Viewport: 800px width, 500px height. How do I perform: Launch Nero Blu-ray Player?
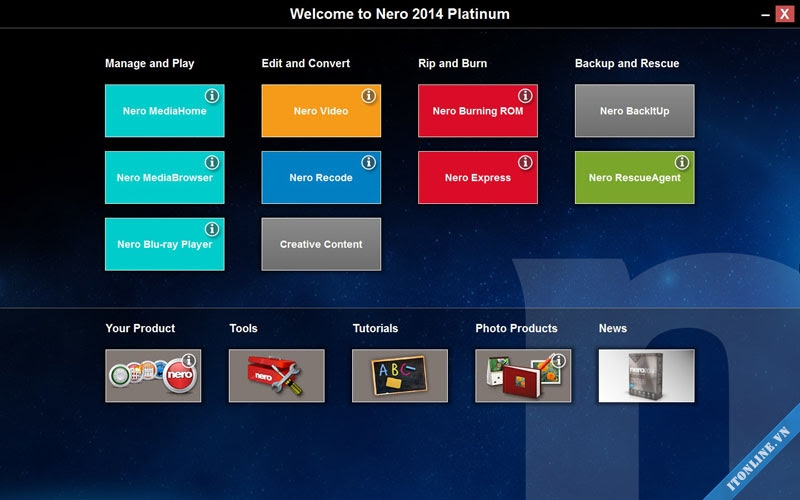coord(164,244)
